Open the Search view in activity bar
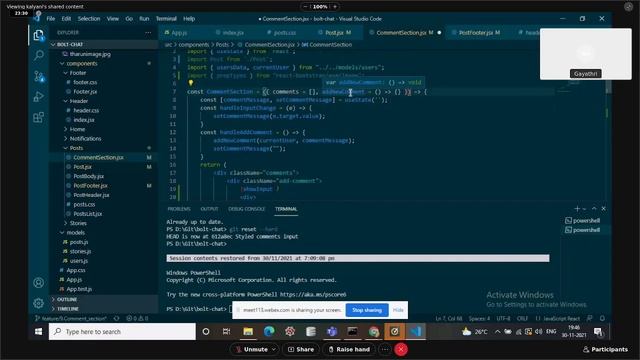Screen dimensions: 640x360 pos(39,55)
